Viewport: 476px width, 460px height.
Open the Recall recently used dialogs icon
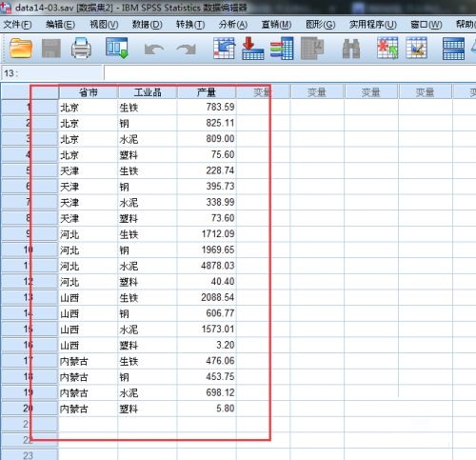point(117,48)
